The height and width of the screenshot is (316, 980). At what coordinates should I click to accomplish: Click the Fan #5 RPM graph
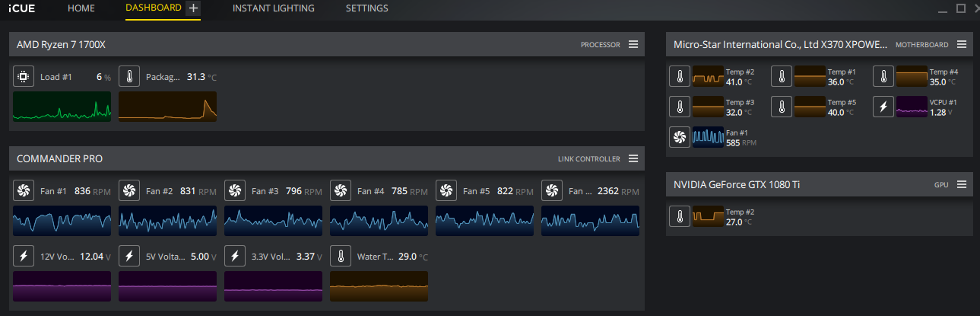coord(485,221)
